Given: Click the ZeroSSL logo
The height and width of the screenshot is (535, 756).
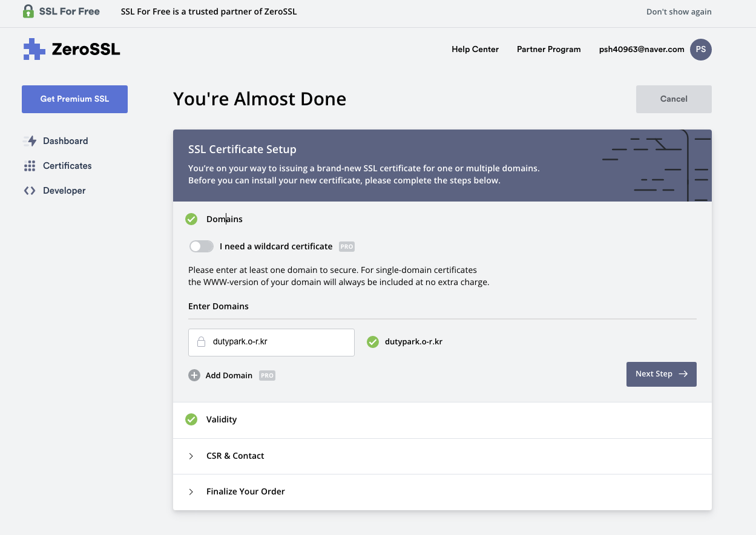Looking at the screenshot, I should click(71, 50).
